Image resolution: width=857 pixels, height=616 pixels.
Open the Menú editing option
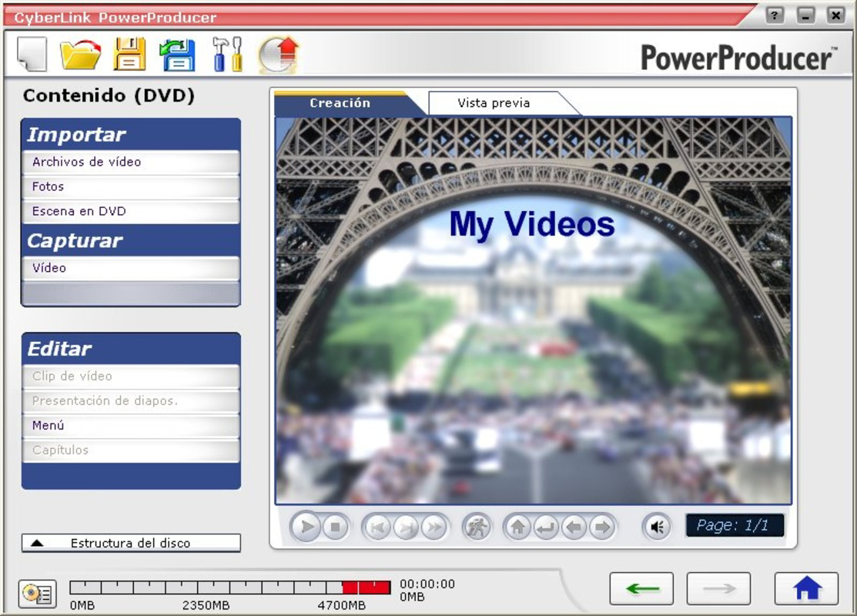131,425
